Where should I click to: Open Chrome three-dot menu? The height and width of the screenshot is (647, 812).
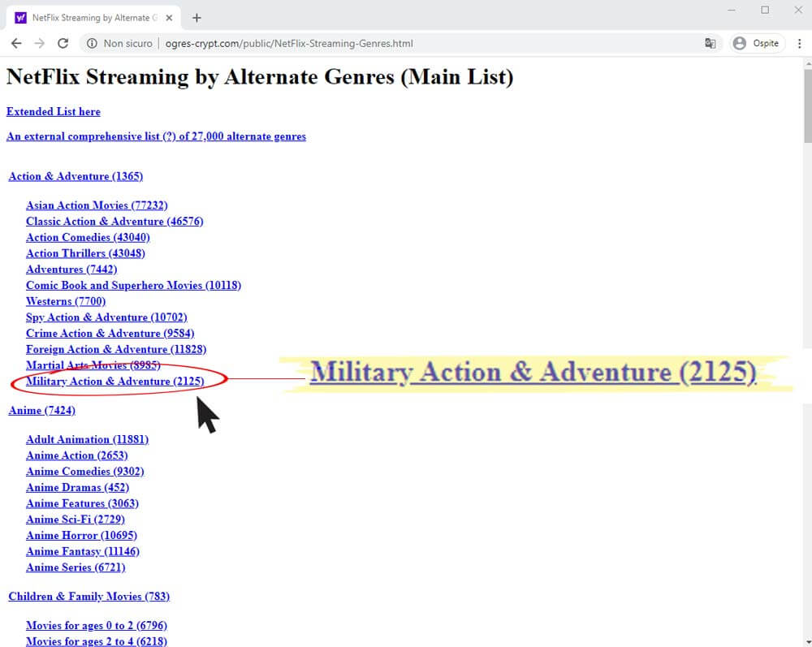click(x=799, y=44)
